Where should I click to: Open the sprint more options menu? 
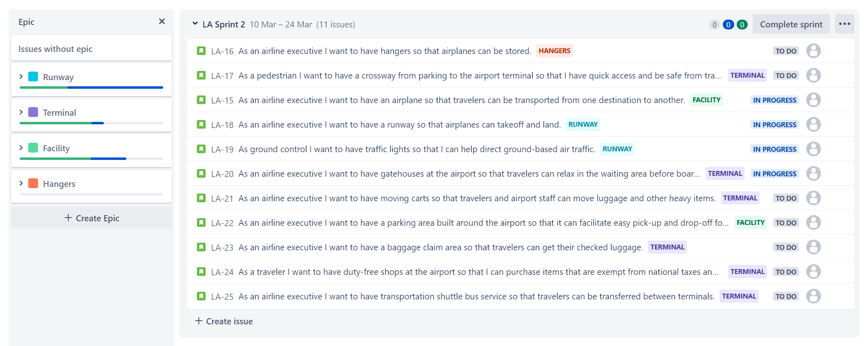point(844,24)
